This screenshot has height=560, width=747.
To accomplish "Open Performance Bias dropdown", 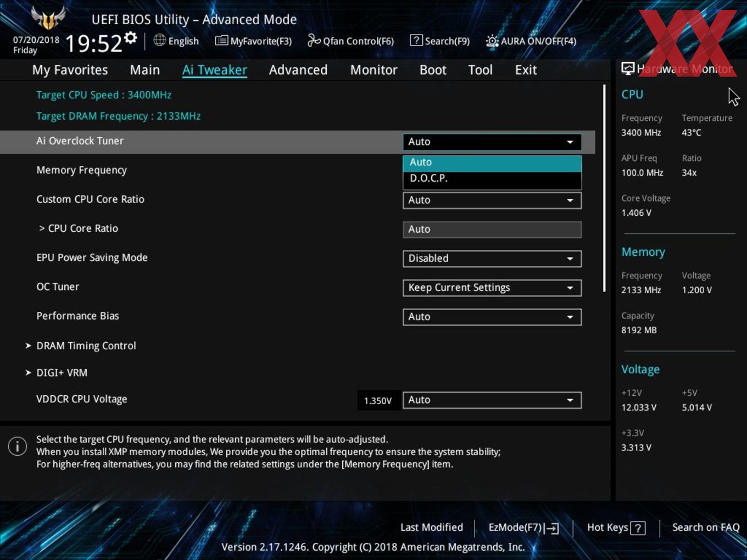I will click(x=492, y=317).
